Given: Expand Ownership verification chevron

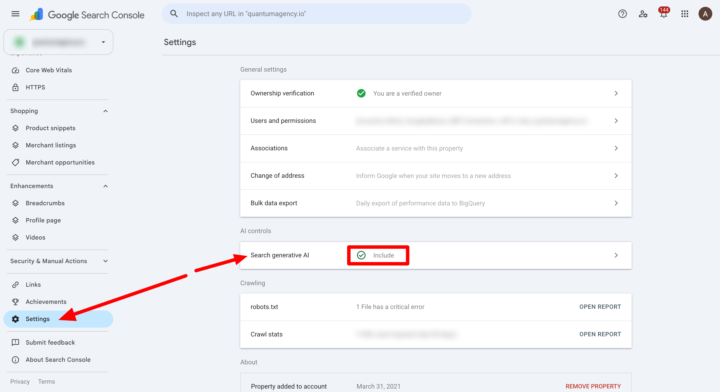Looking at the screenshot, I should pyautogui.click(x=616, y=93).
